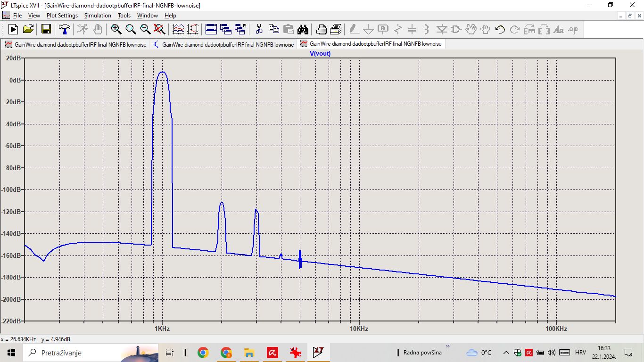Click the greyed-out Halt simulation running-man icon

click(x=83, y=29)
